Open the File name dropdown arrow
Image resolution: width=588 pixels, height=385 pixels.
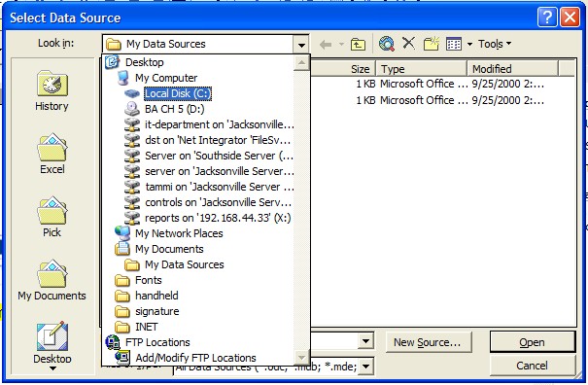click(365, 341)
